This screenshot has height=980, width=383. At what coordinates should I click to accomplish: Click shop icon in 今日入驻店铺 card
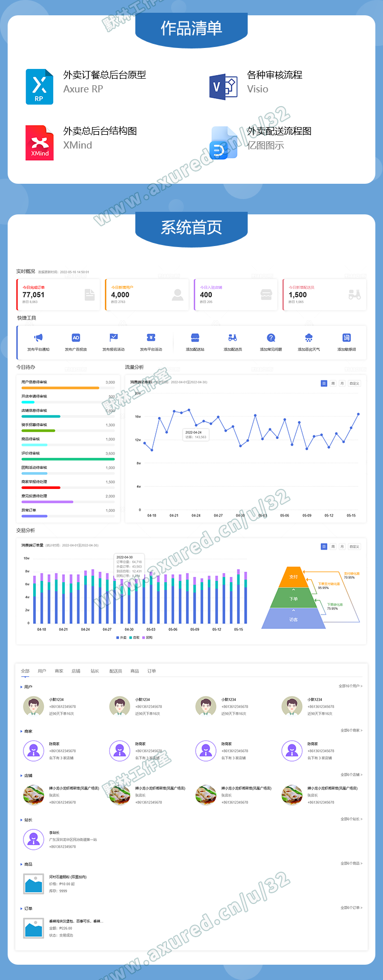point(266,295)
